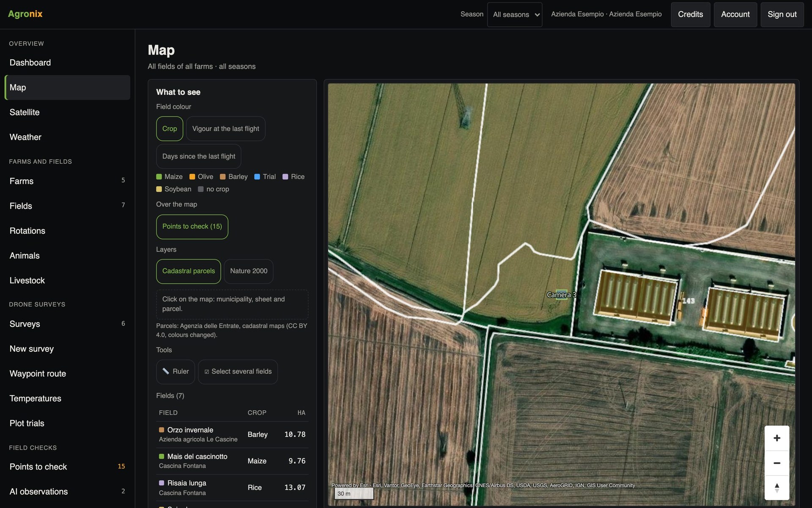812x508 pixels.
Task: Open AI observations in the sidebar
Action: (67, 491)
